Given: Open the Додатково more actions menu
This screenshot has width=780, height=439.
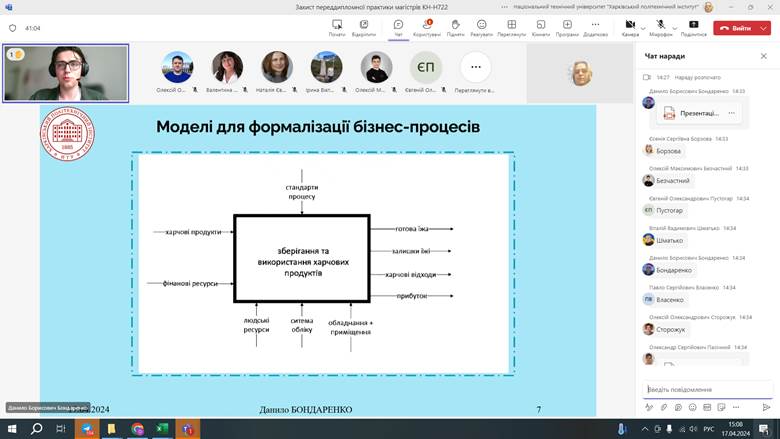Looking at the screenshot, I should tap(595, 27).
